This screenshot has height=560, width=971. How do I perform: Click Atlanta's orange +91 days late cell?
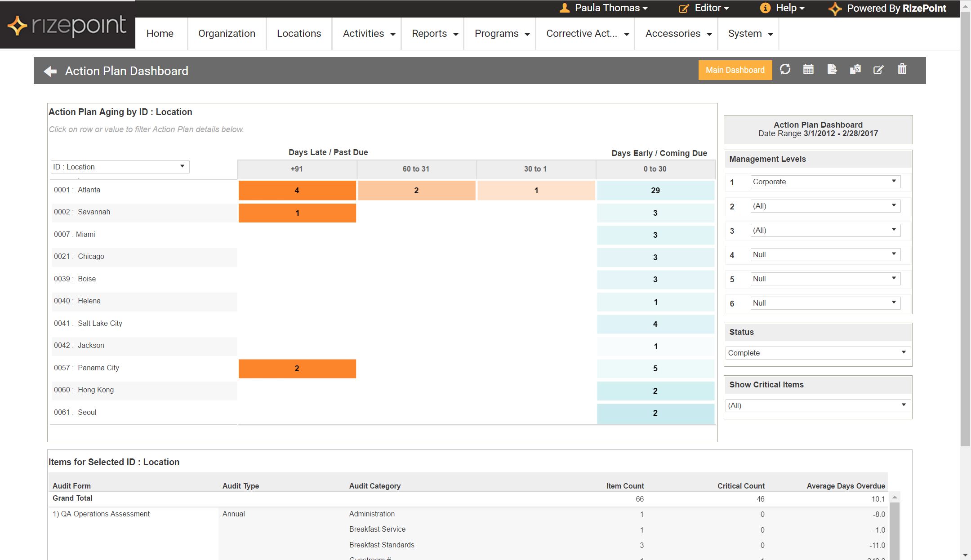297,191
